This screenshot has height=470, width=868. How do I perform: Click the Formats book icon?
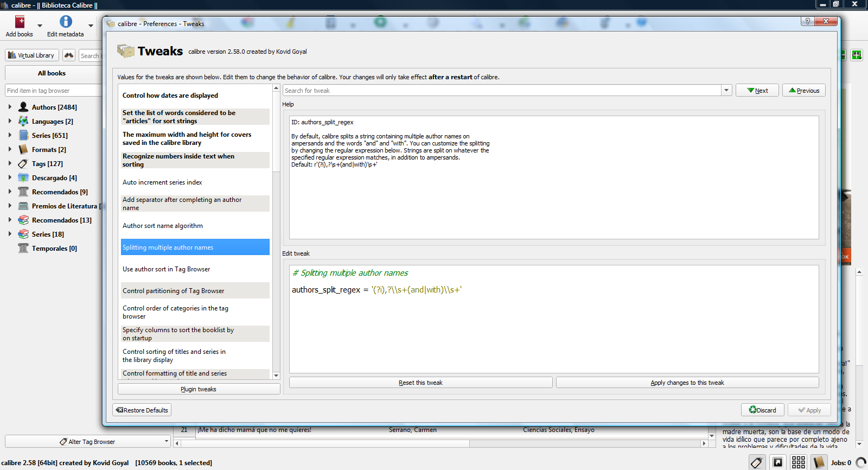[x=23, y=149]
